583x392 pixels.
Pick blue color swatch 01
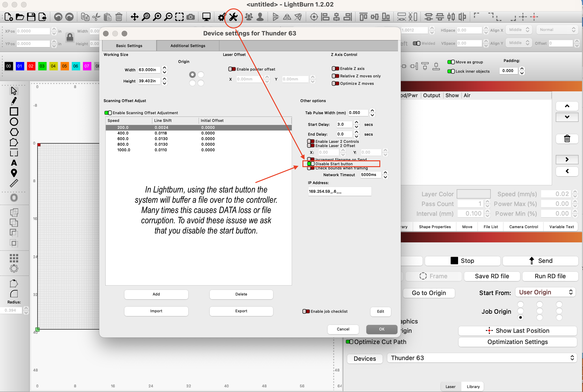coord(20,66)
